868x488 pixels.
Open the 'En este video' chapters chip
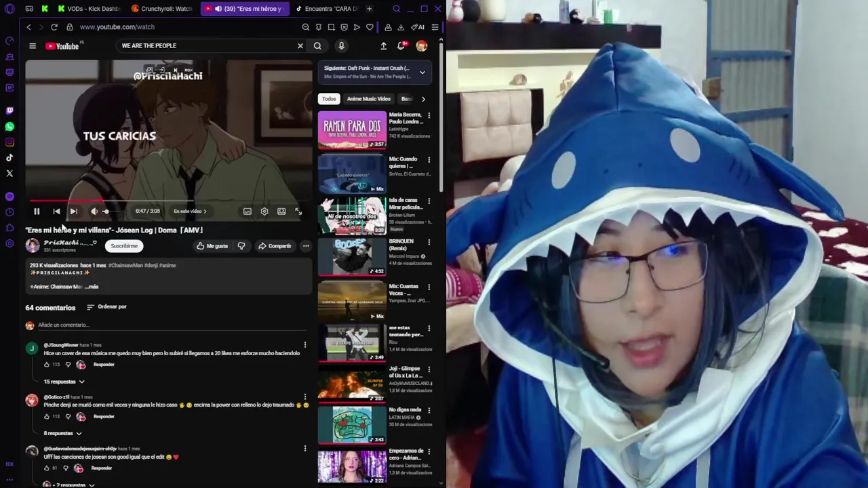(190, 211)
